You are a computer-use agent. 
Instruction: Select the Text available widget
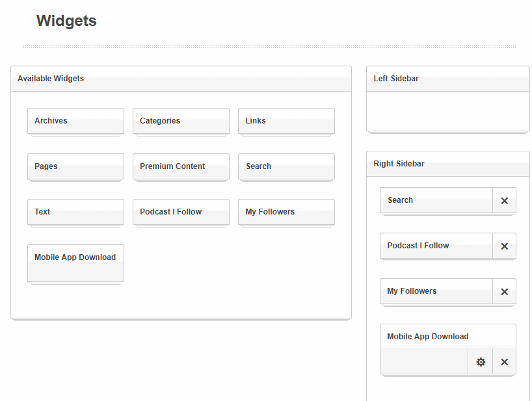coord(75,212)
